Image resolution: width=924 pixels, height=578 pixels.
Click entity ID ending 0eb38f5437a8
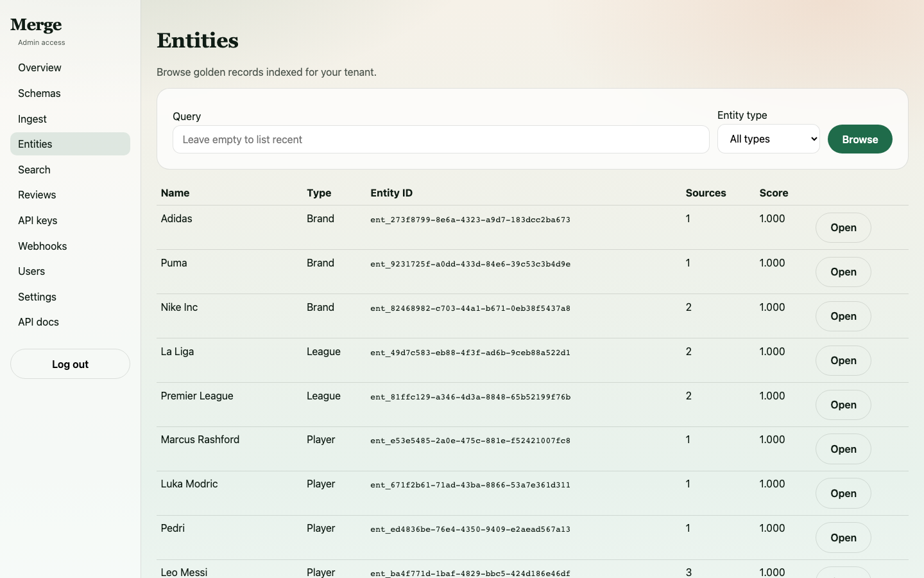(470, 308)
